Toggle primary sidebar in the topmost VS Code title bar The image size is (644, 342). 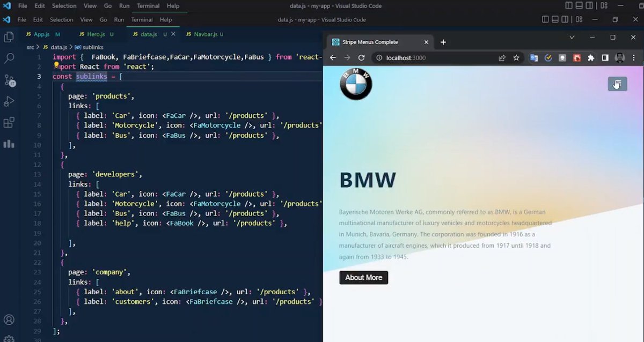pyautogui.click(x=569, y=6)
